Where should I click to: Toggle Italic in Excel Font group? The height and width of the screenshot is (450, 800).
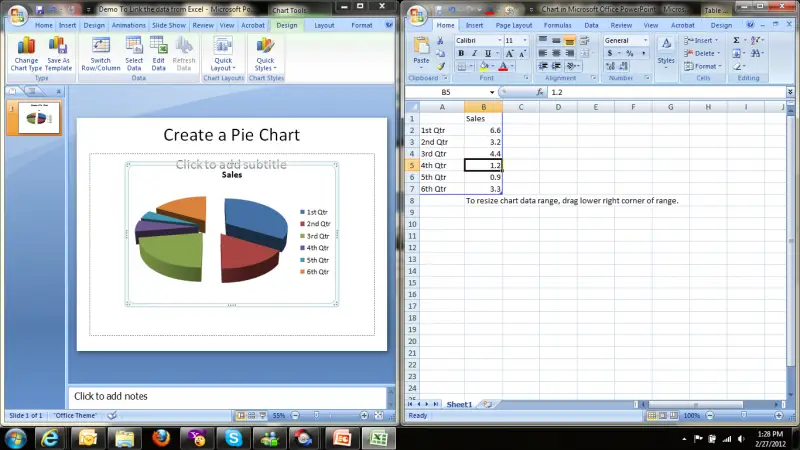[474, 53]
